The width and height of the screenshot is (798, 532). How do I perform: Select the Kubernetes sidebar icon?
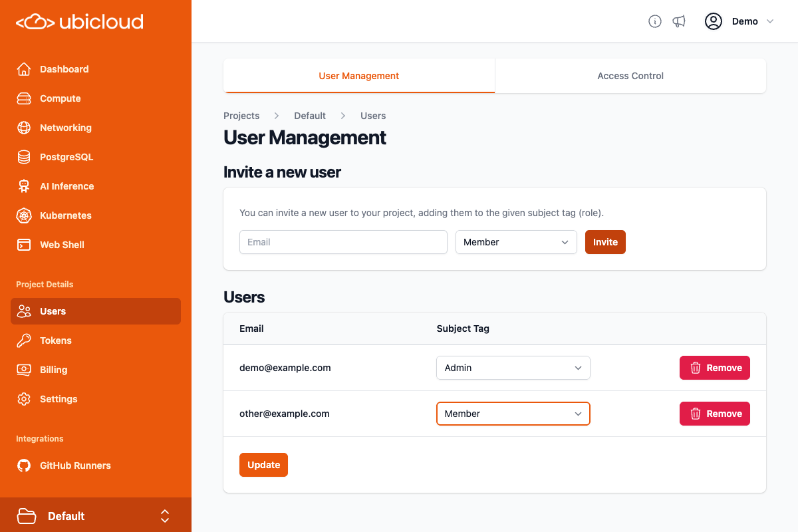coord(23,215)
